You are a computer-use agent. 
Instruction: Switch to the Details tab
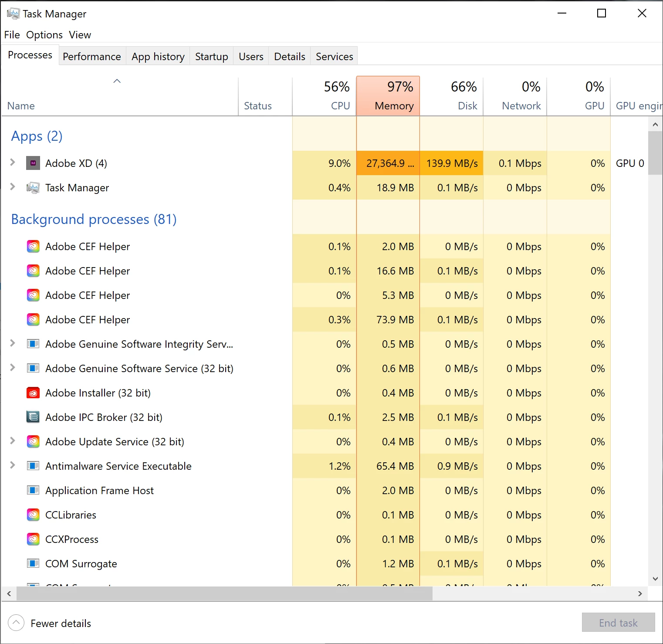click(290, 57)
